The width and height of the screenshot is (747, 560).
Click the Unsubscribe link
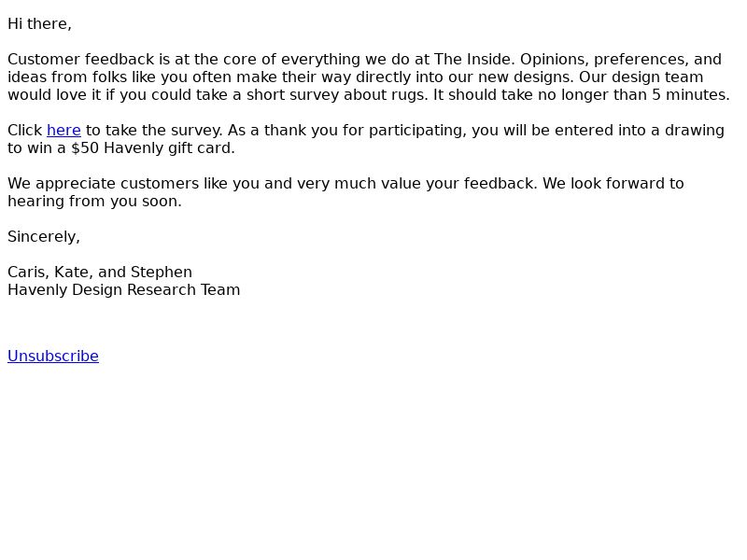pos(53,357)
